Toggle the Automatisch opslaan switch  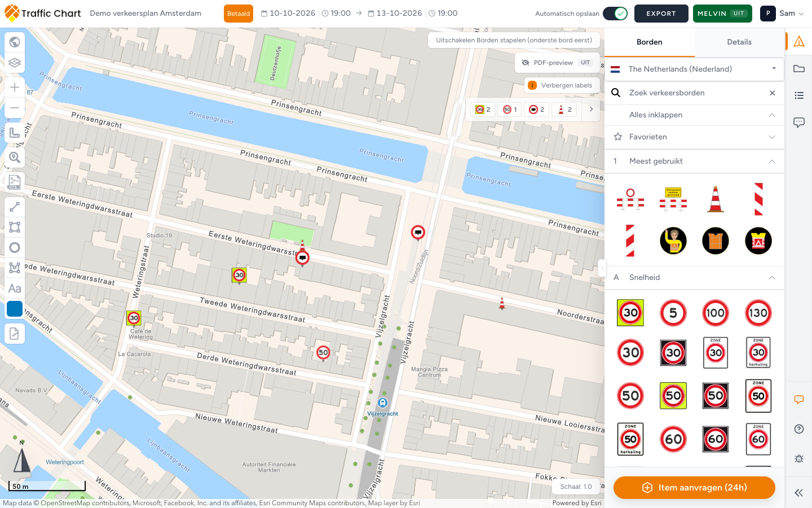tap(615, 14)
